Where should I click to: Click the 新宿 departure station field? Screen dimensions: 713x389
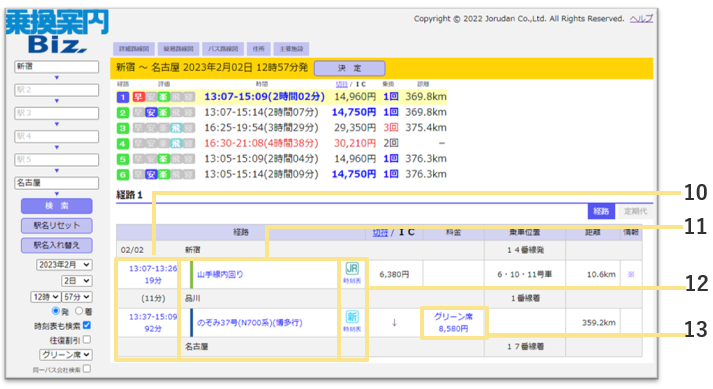(x=56, y=66)
